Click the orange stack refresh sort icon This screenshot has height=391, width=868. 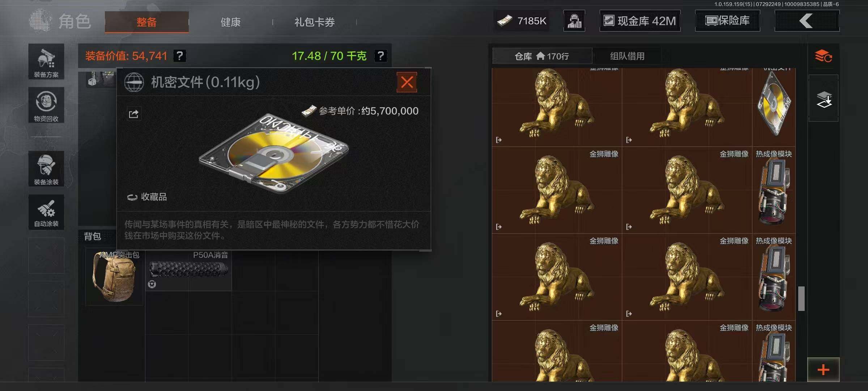[x=824, y=56]
